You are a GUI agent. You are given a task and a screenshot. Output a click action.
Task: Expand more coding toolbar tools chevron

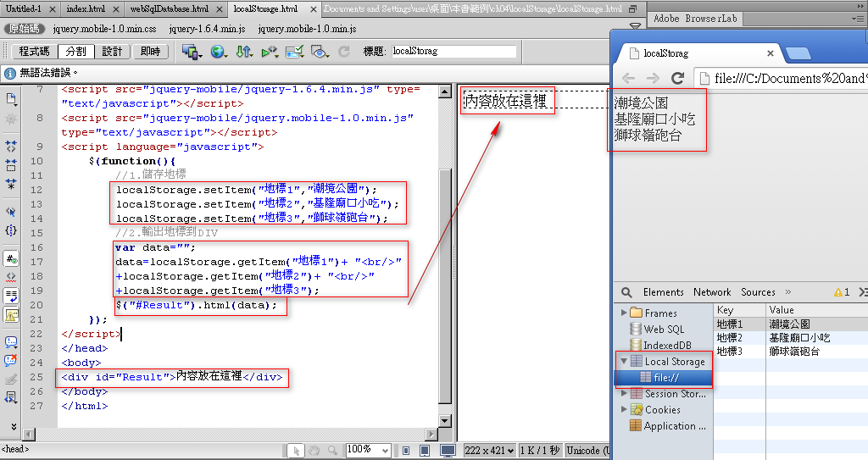(14, 426)
